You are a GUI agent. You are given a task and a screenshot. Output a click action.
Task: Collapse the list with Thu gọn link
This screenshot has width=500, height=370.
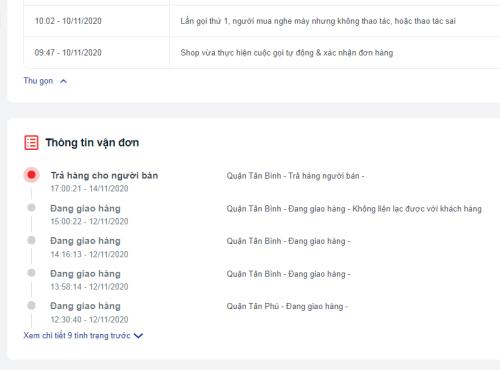coord(38,81)
